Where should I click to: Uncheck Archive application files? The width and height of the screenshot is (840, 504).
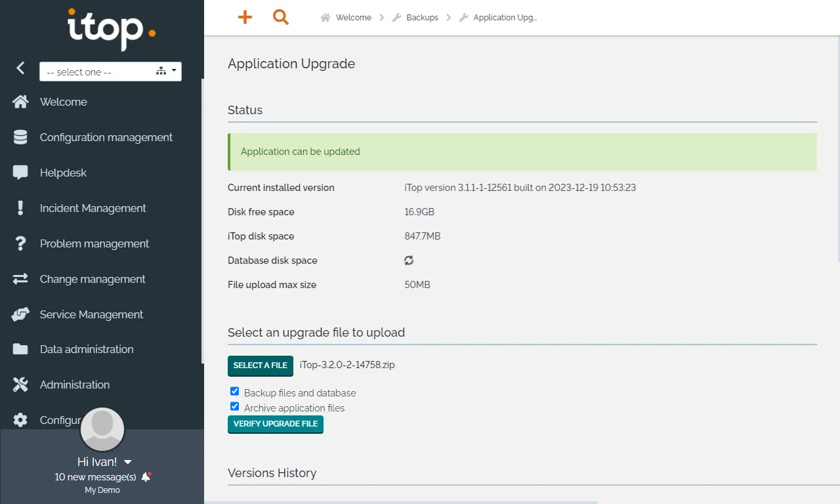pyautogui.click(x=234, y=406)
